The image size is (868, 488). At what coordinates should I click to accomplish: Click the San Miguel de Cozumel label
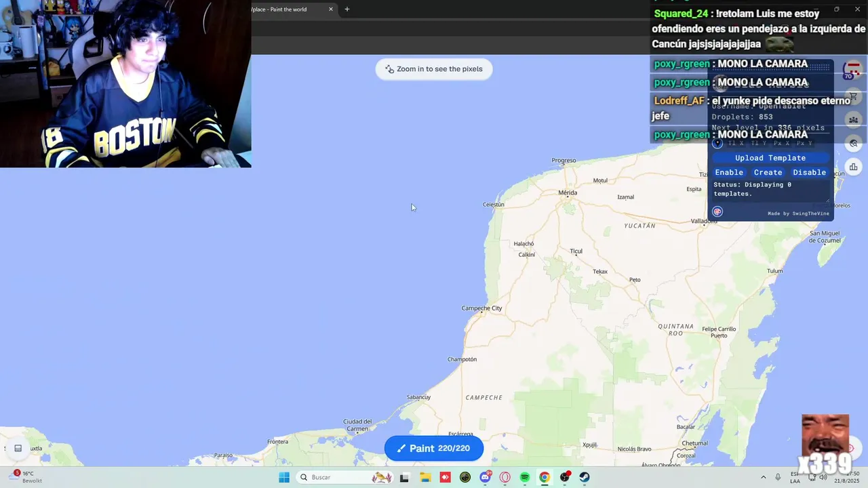pyautogui.click(x=825, y=237)
